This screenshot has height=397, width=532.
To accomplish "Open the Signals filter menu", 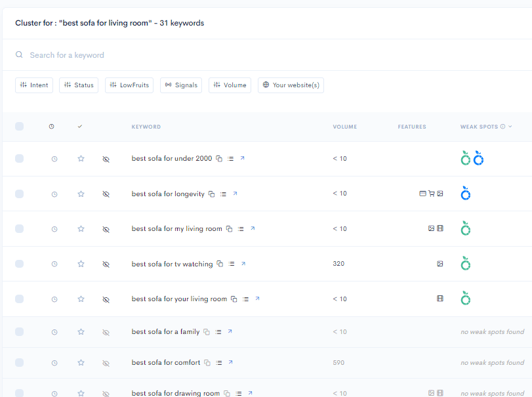I will click(180, 85).
